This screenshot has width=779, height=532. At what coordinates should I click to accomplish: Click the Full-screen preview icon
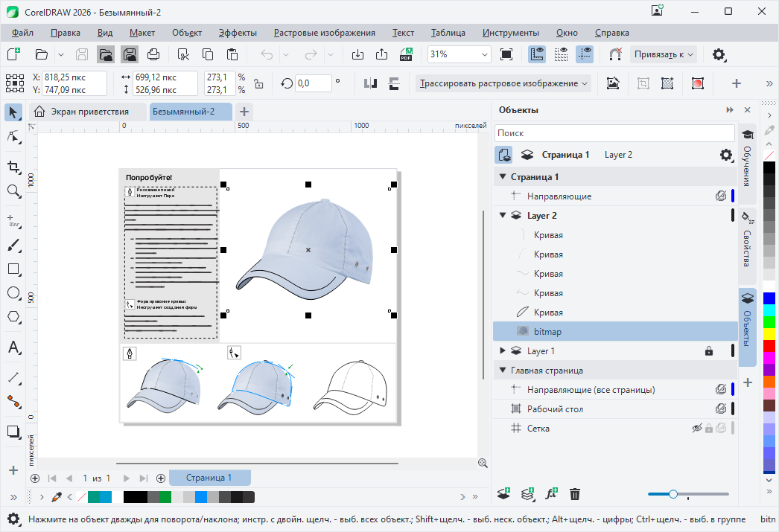point(506,54)
